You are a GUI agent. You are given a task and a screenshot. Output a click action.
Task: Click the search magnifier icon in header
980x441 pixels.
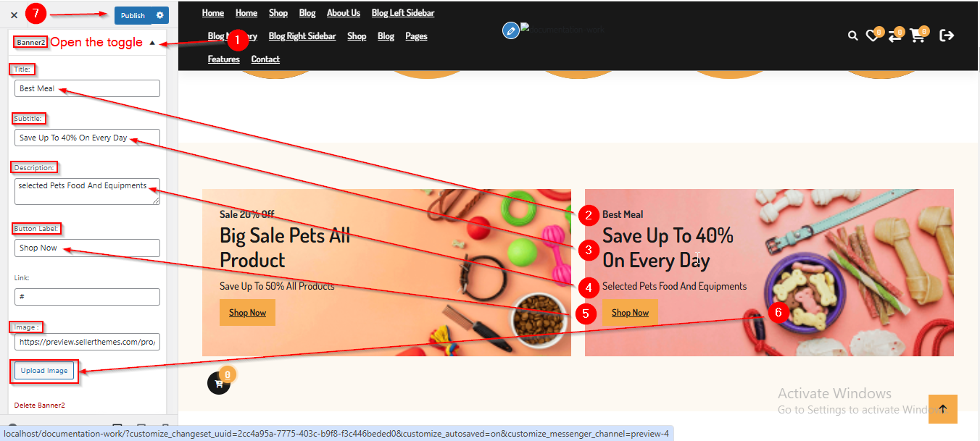tap(852, 35)
